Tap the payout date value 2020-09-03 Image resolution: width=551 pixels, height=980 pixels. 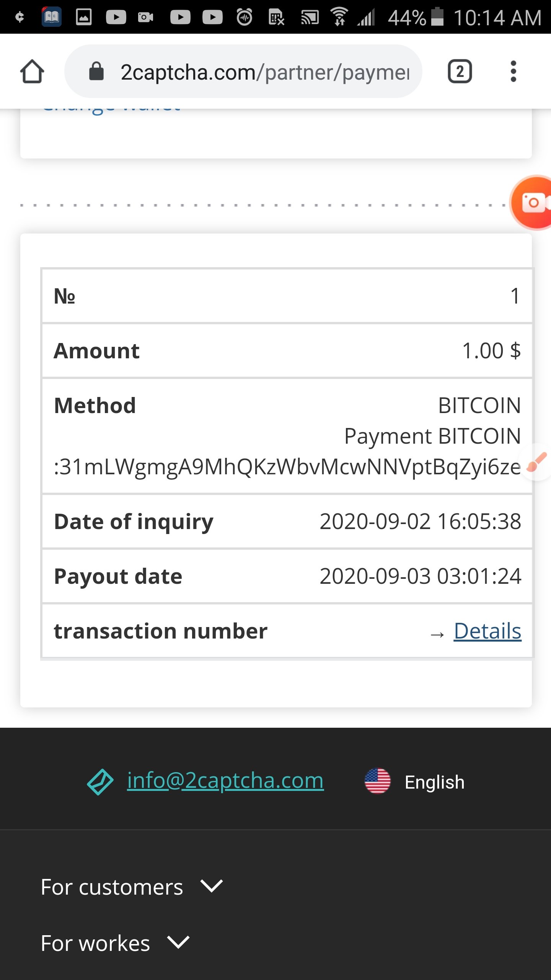click(x=420, y=576)
